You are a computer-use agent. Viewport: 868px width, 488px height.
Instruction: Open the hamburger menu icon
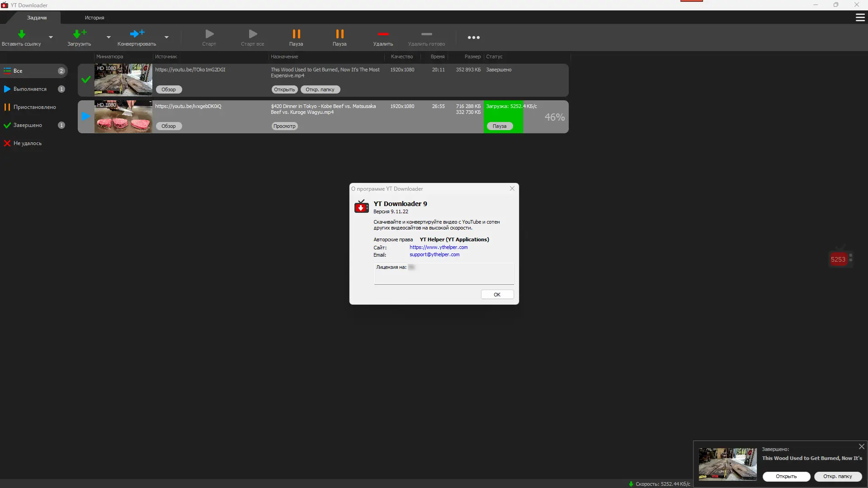click(860, 18)
